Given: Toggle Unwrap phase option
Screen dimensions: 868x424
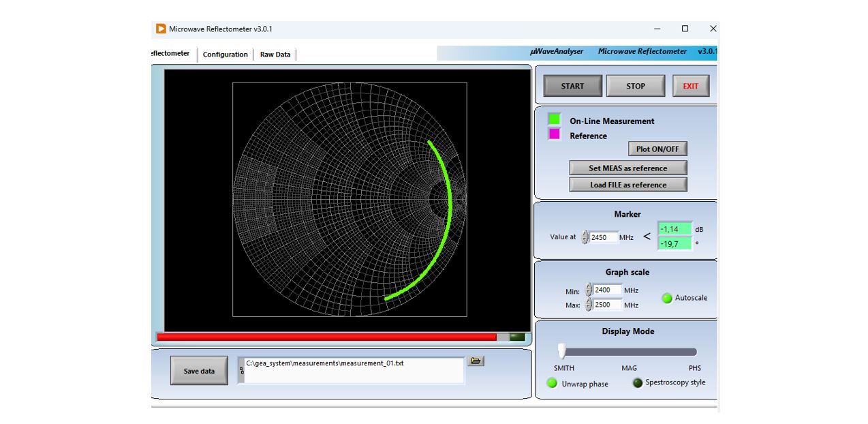Looking at the screenshot, I should (552, 383).
